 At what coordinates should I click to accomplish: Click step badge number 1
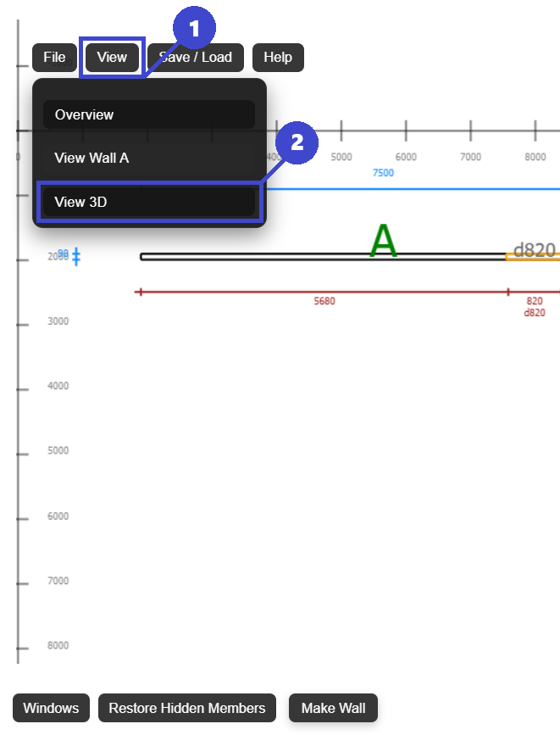195,30
